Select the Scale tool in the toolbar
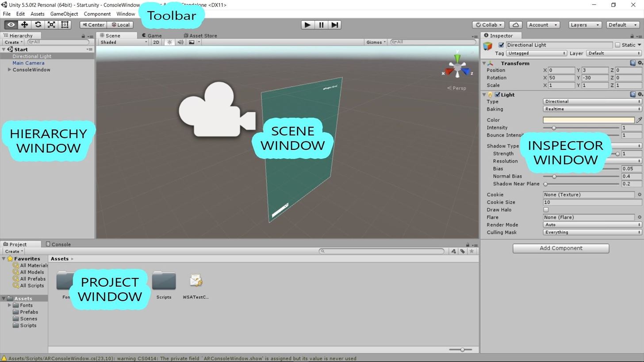Screen dimensions: 644x362 (51, 25)
